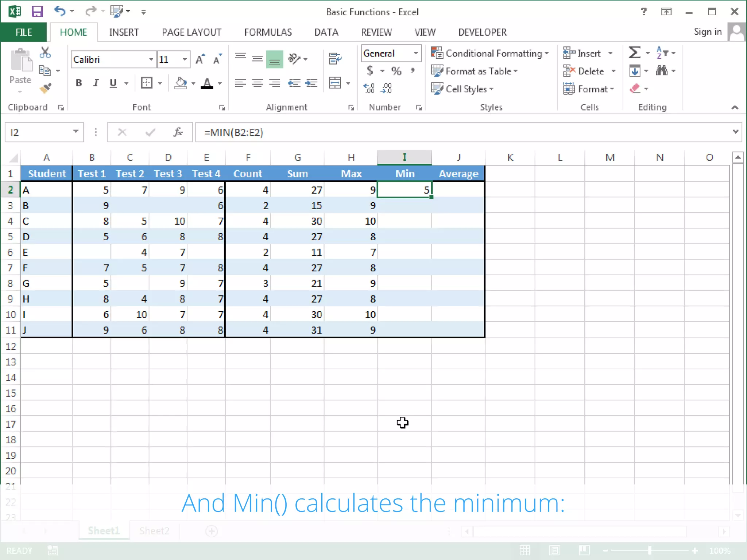This screenshot has height=560, width=747.
Task: Switch to the DATA tab
Action: tap(326, 32)
